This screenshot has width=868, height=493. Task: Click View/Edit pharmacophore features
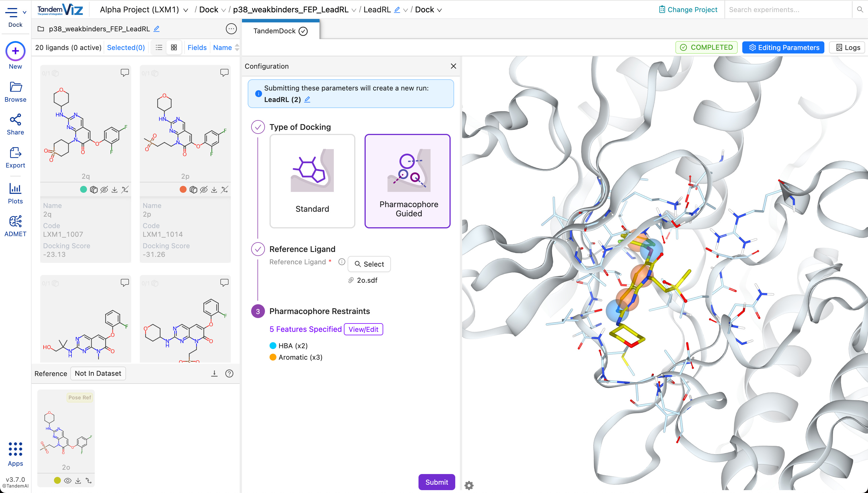coord(363,329)
